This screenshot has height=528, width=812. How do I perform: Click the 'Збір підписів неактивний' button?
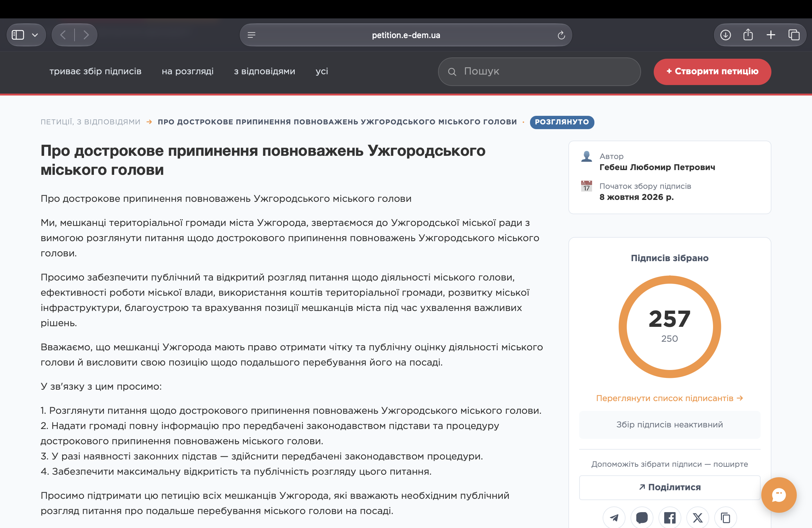669,424
